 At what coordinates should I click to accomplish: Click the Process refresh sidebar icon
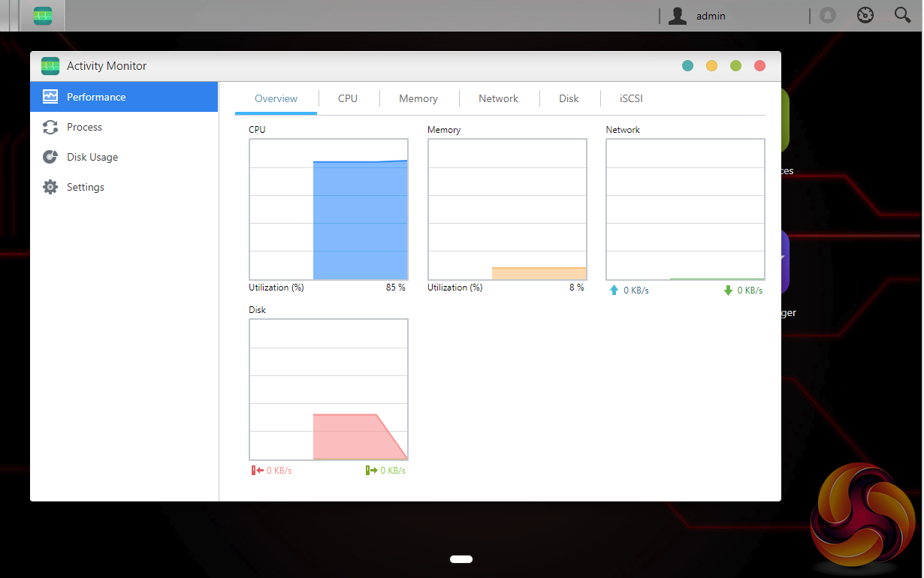(x=50, y=127)
